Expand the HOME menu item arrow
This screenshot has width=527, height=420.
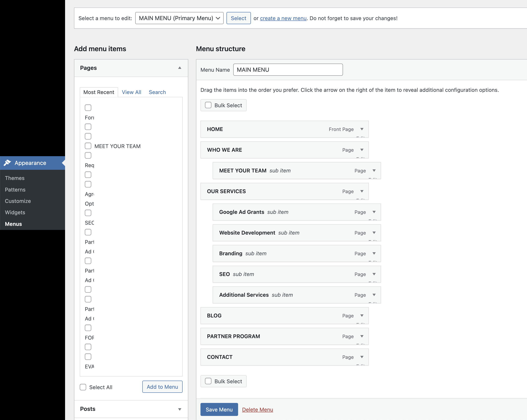pyautogui.click(x=362, y=129)
